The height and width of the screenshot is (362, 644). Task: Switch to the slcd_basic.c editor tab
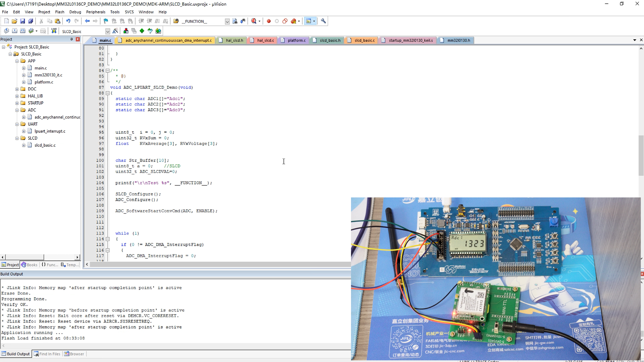click(x=364, y=40)
